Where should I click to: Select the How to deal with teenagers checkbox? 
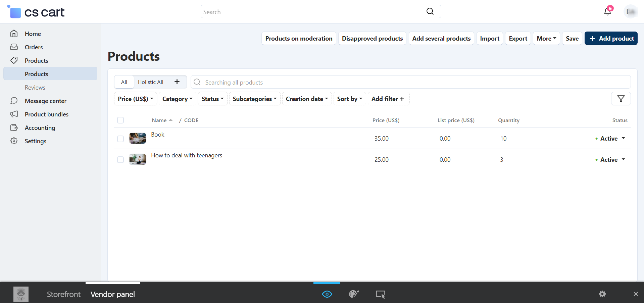click(x=120, y=160)
